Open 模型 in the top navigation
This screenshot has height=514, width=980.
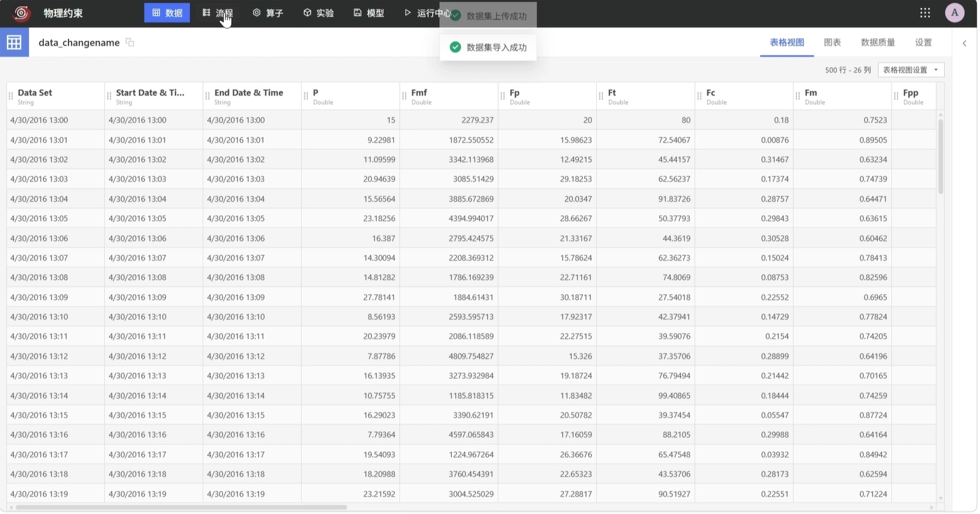tap(369, 13)
